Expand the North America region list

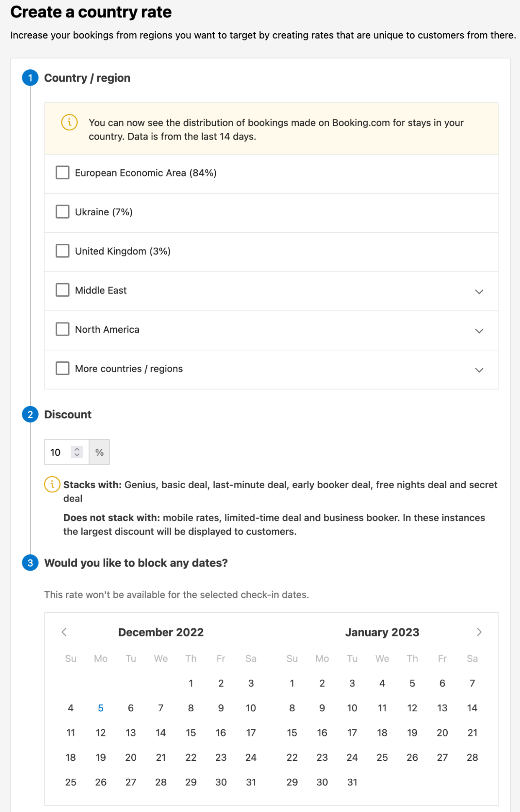479,330
